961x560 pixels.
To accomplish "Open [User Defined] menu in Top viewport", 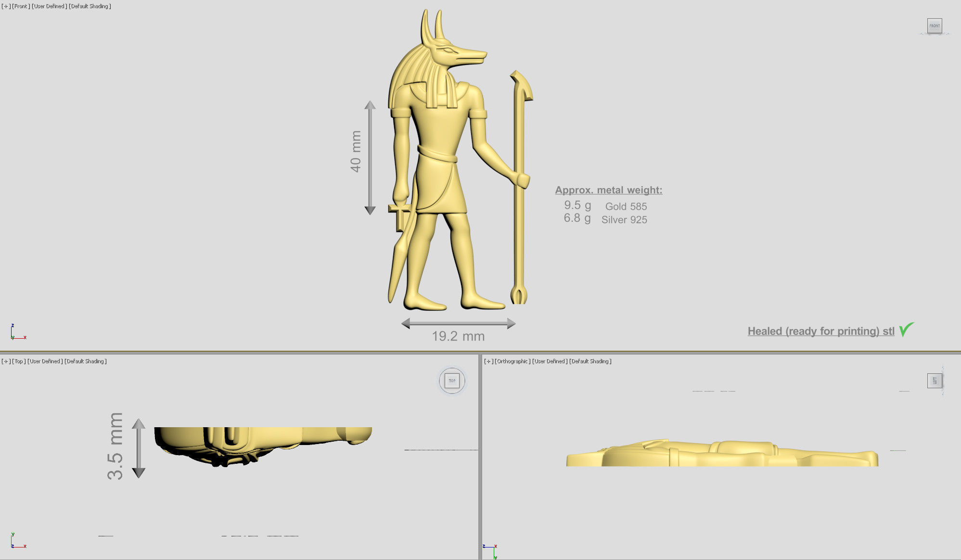I will click(44, 361).
